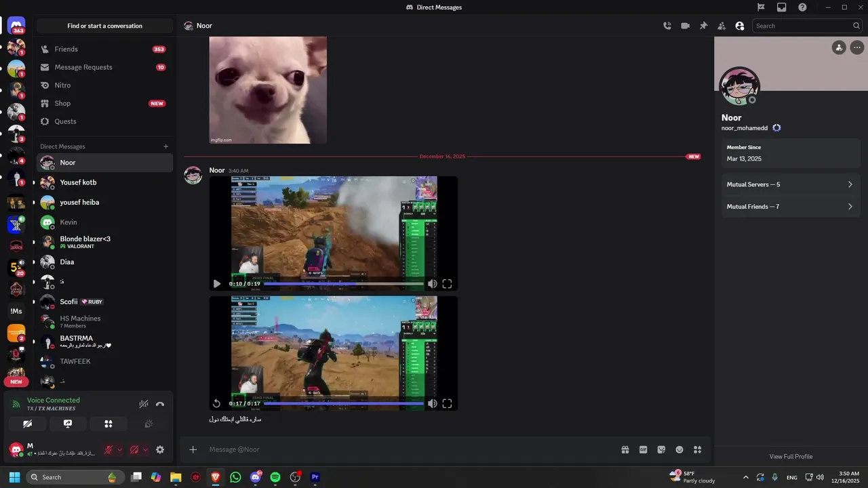Image resolution: width=868 pixels, height=488 pixels.
Task: Open apps launcher in message bar
Action: (697, 449)
